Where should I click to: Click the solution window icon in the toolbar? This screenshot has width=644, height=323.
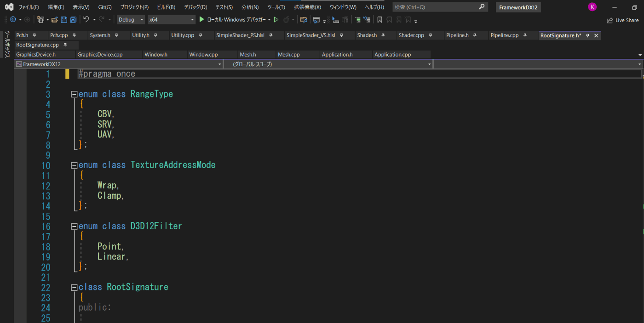click(316, 20)
